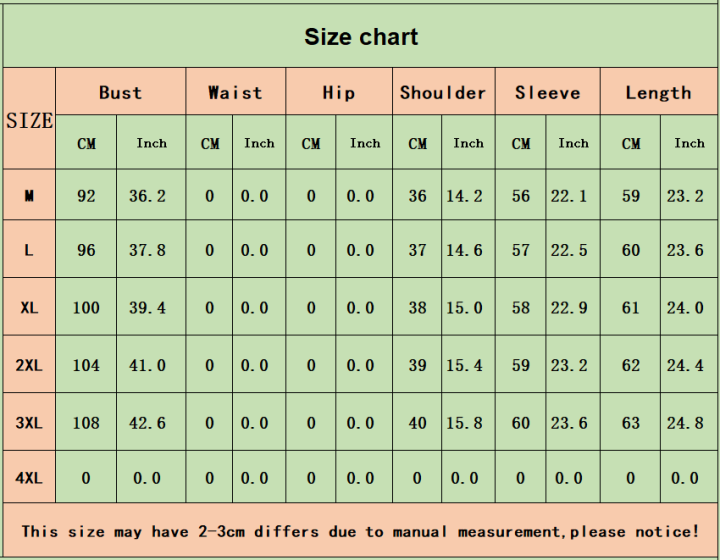Click the 'Hip' column header
Image resolution: width=720 pixels, height=560 pixels.
(339, 93)
